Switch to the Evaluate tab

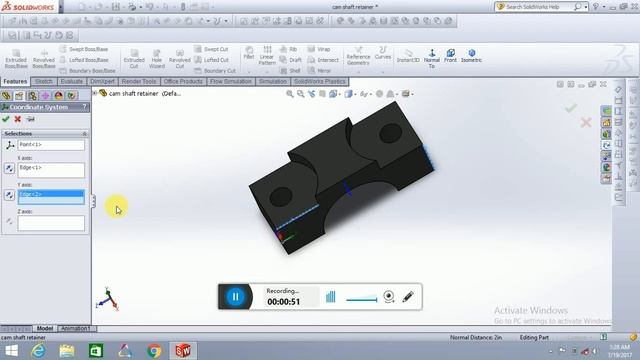[71, 81]
